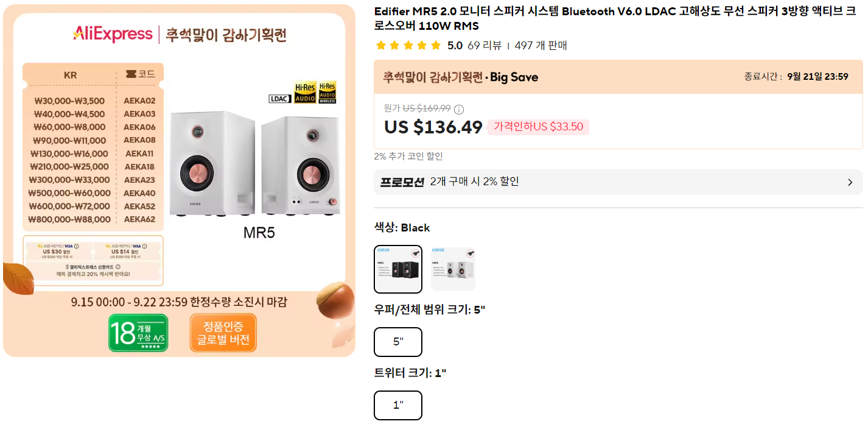Expand the 2개 구매 시 2% 할인 promotion
The image size is (868, 424).
(x=618, y=182)
